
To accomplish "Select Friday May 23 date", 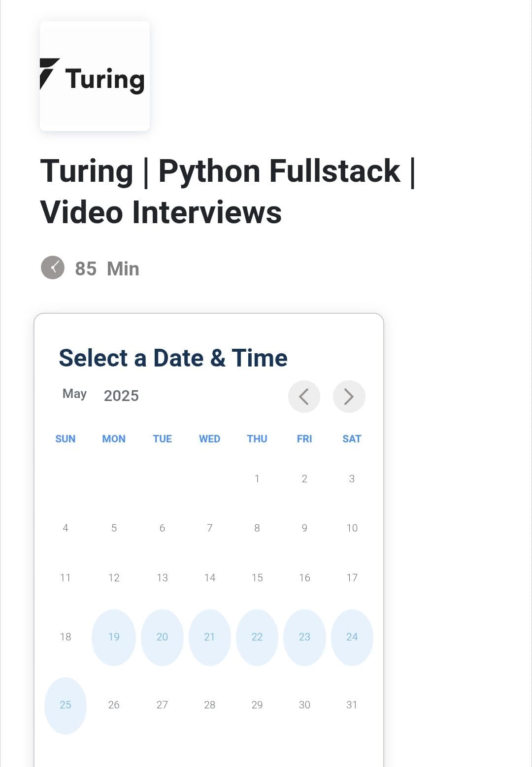I will point(304,637).
